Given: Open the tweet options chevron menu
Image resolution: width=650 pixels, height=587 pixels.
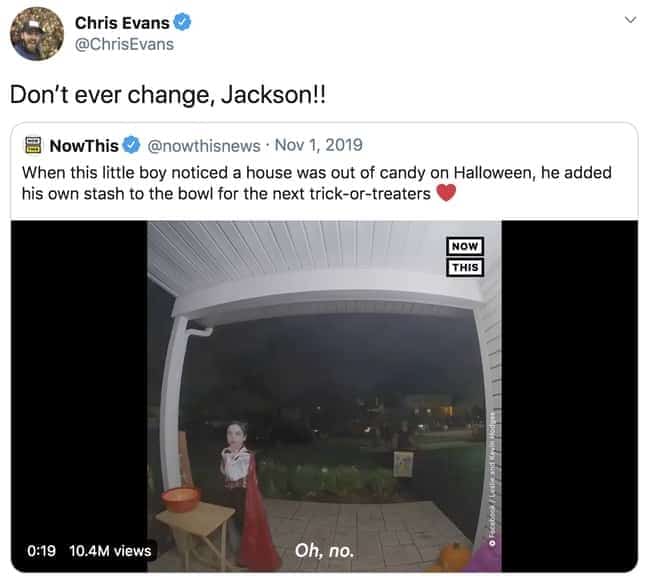Looking at the screenshot, I should 630,19.
